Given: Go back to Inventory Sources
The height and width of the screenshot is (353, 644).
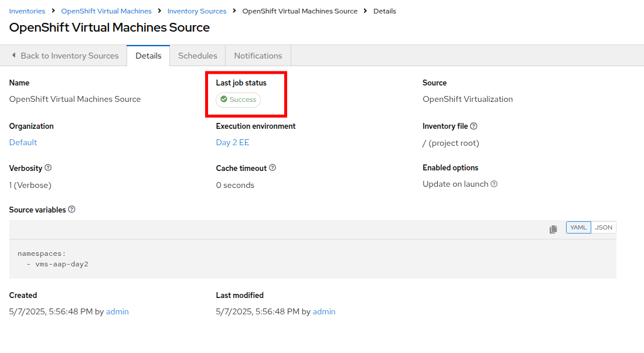Looking at the screenshot, I should click(x=64, y=56).
